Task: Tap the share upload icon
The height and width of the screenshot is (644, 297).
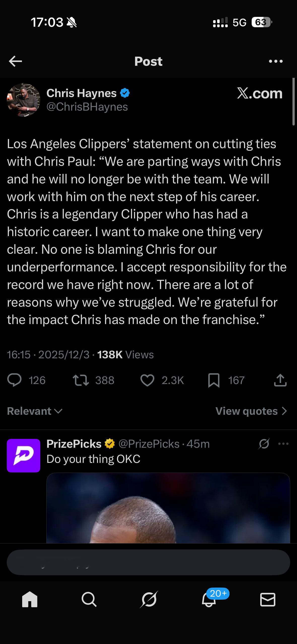Action: tap(280, 380)
